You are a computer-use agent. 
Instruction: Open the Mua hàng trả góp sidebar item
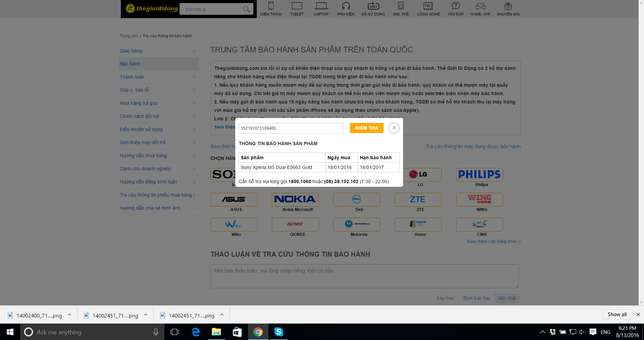158,103
